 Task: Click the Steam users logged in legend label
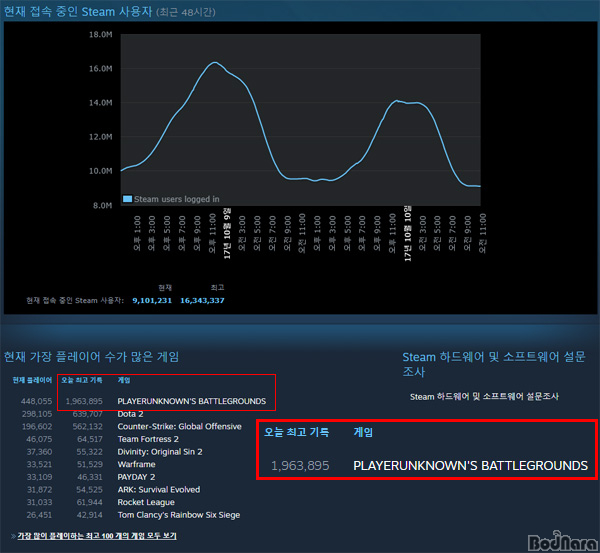coord(176,199)
